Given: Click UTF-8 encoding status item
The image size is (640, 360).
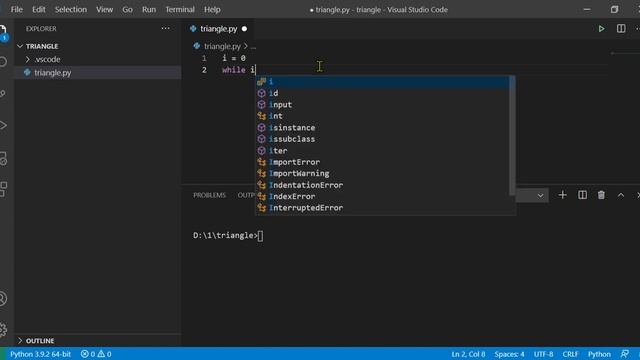Looking at the screenshot, I should click(543, 354).
